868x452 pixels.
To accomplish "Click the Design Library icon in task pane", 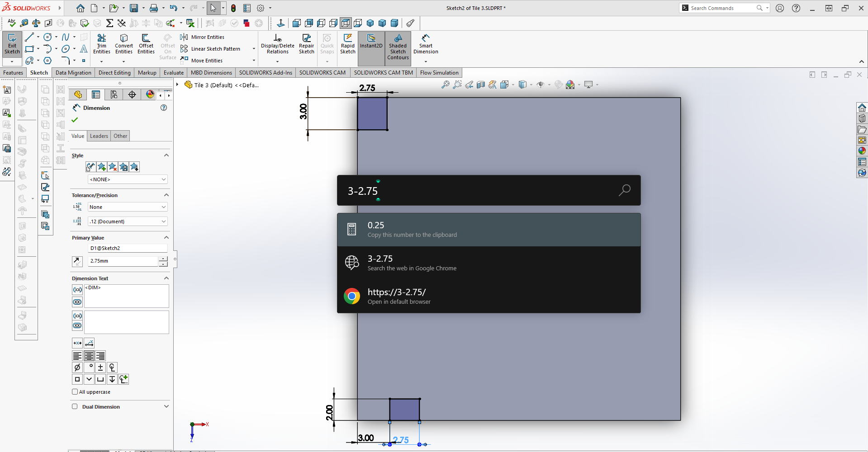I will 862,119.
